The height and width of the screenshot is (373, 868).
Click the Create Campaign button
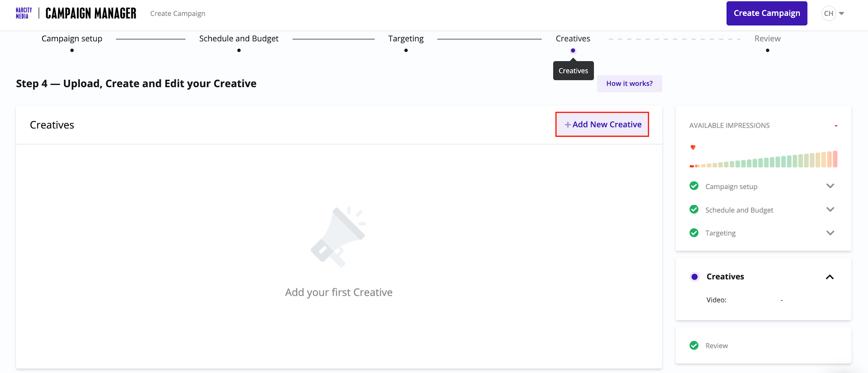[x=767, y=13]
